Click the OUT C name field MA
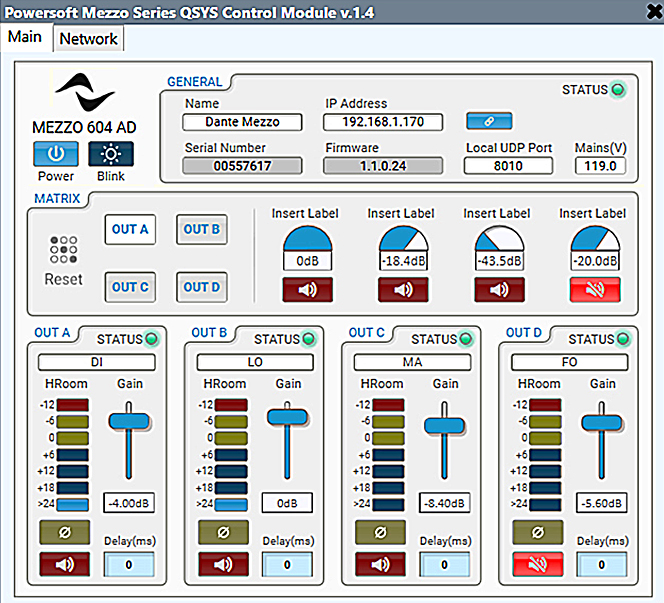Image resolution: width=664 pixels, height=603 pixels. (x=412, y=362)
